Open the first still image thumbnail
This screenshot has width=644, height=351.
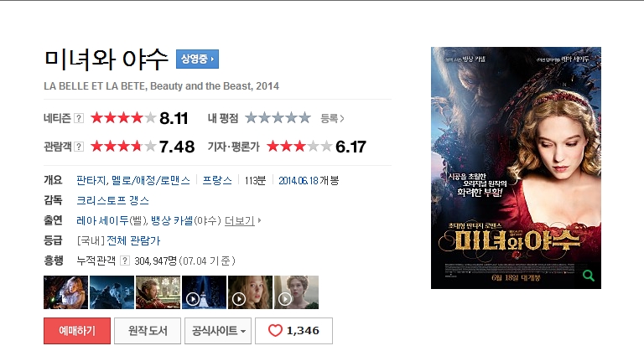tap(65, 292)
